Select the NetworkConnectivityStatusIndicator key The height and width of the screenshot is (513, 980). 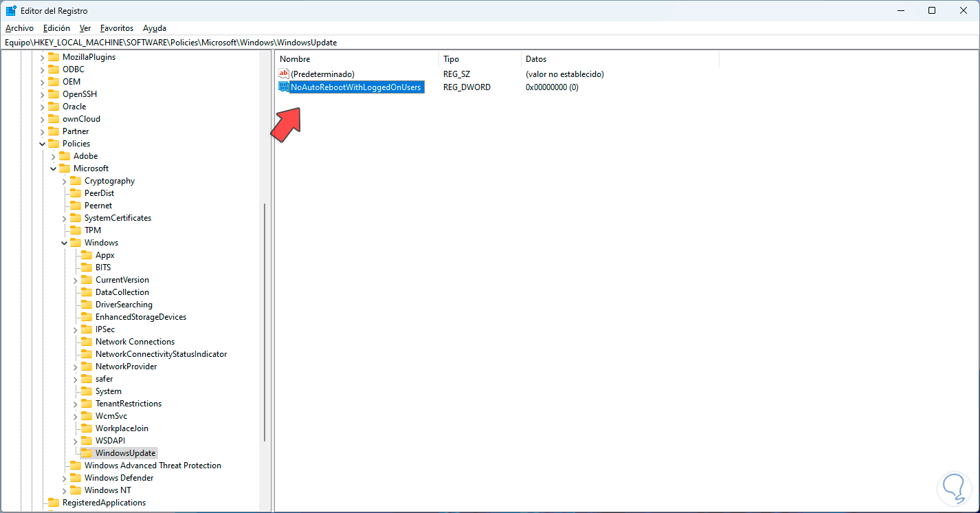(161, 354)
